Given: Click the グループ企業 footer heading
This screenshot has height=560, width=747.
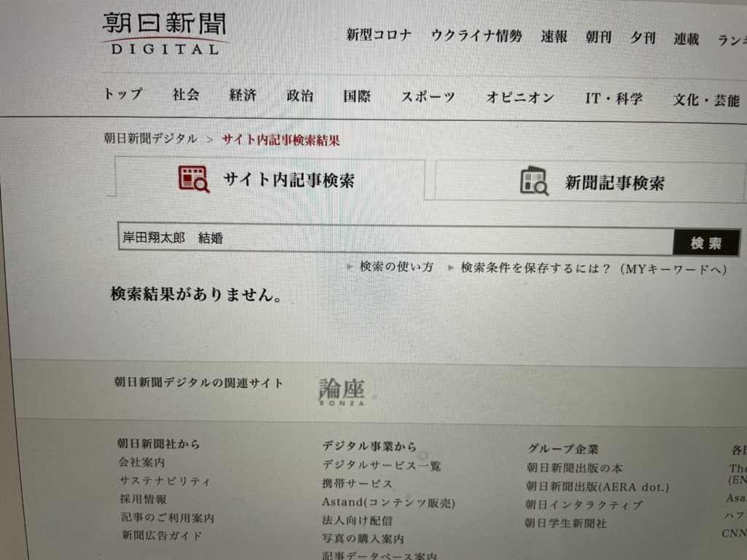Looking at the screenshot, I should click(x=562, y=449).
